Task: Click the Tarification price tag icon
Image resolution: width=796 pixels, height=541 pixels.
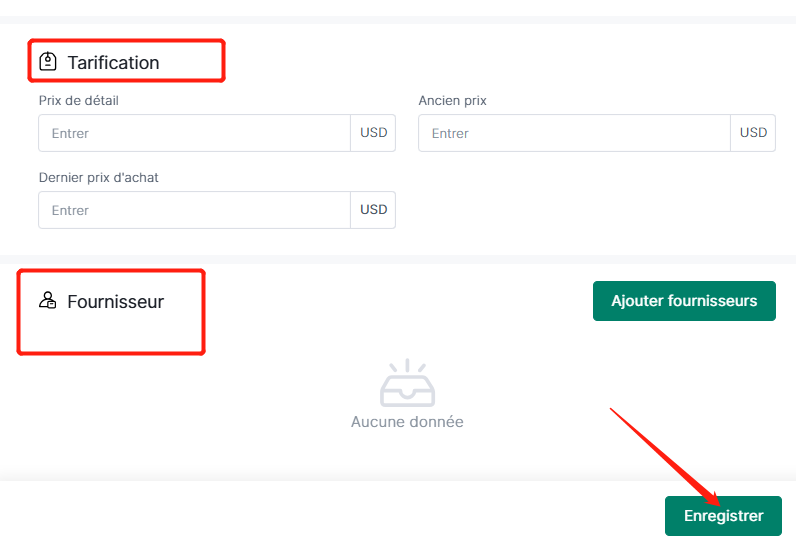Action: pos(48,61)
